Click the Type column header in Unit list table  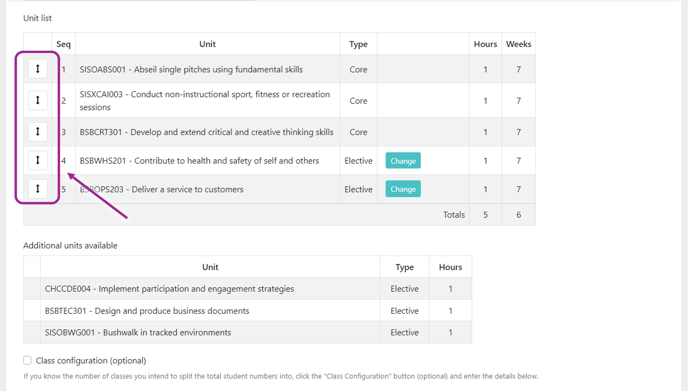[358, 44]
